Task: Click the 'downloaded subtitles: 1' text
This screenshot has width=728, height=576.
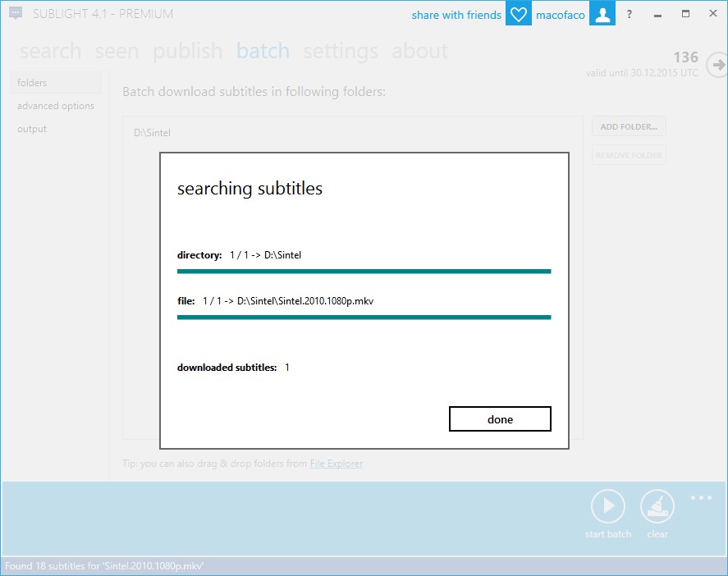Action: coord(234,367)
